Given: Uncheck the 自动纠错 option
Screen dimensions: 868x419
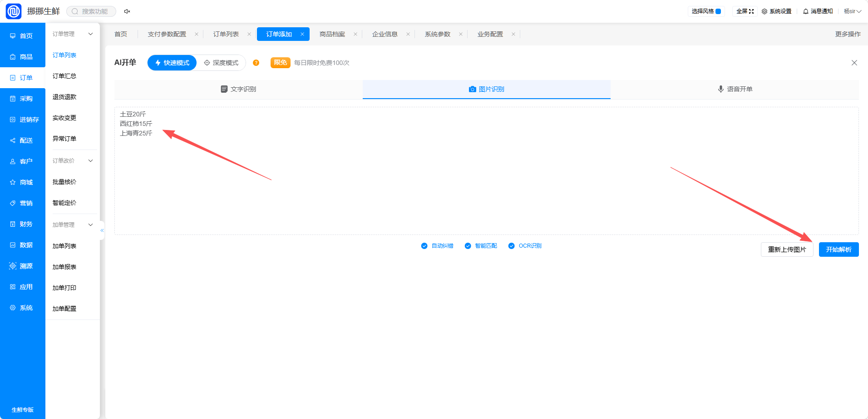Looking at the screenshot, I should (424, 246).
